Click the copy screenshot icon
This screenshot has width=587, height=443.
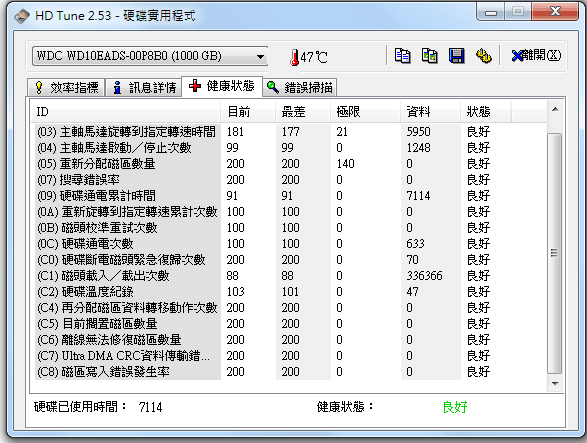point(429,56)
